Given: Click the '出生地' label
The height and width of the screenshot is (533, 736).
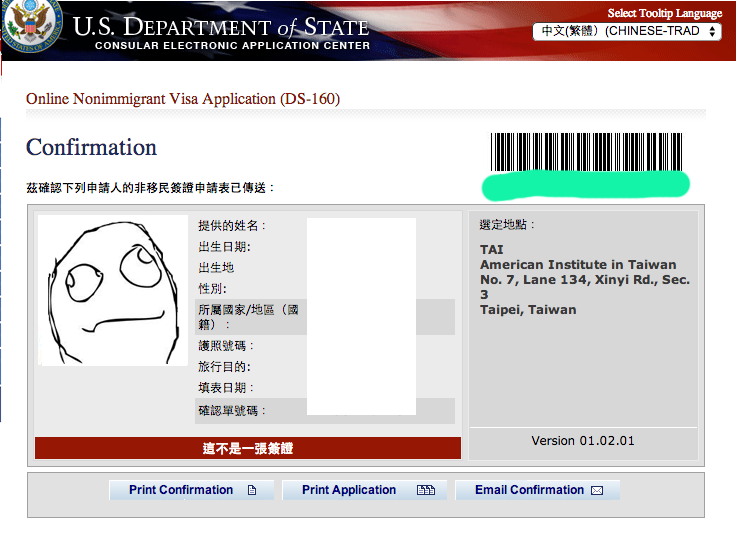Looking at the screenshot, I should point(216,268).
